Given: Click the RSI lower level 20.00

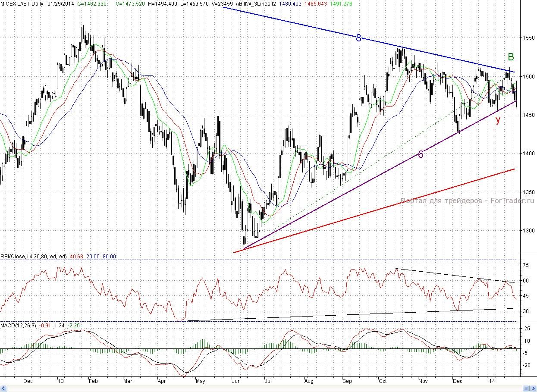Looking at the screenshot, I should 92,256.
